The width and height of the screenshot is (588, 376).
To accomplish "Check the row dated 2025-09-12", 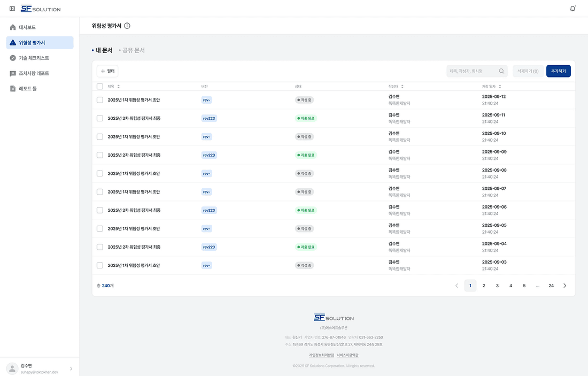I will [x=100, y=100].
